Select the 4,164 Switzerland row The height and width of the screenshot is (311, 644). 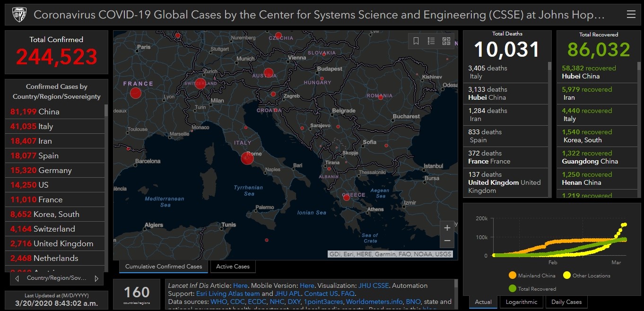pos(55,229)
